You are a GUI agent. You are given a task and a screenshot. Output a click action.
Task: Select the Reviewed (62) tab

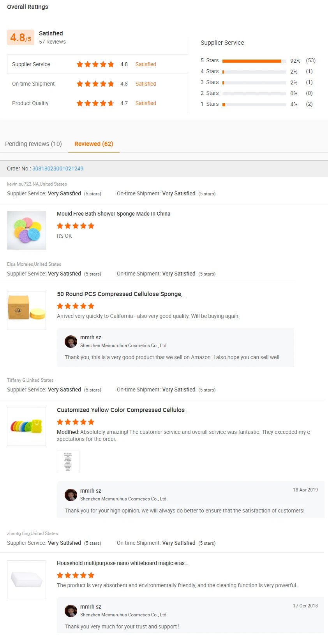pyautogui.click(x=94, y=144)
